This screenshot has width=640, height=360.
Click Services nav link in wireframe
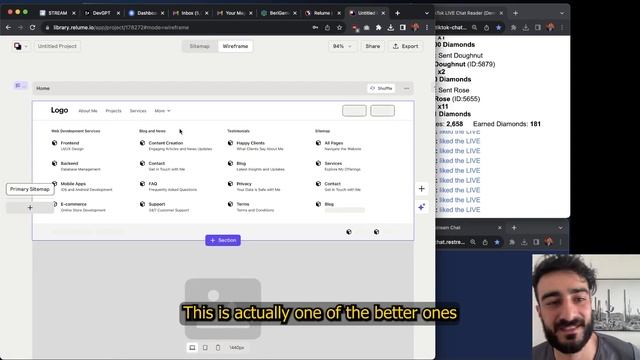[x=138, y=111]
